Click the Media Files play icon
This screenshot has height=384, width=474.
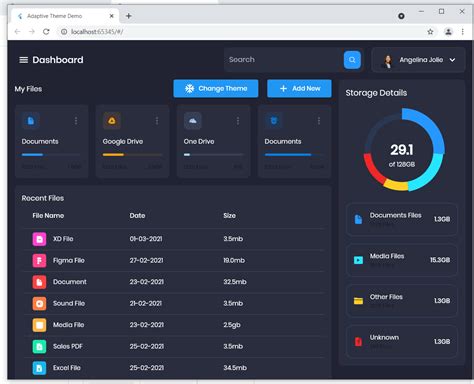tap(358, 260)
